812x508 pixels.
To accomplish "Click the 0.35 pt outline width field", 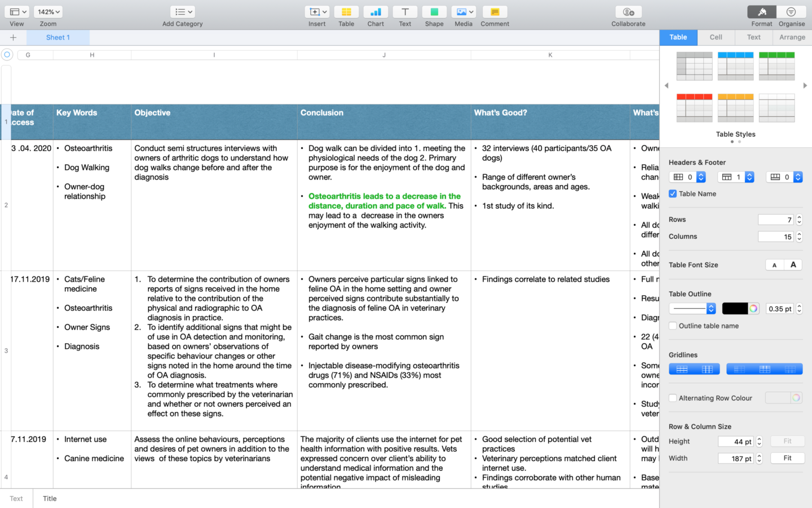I will (x=780, y=309).
